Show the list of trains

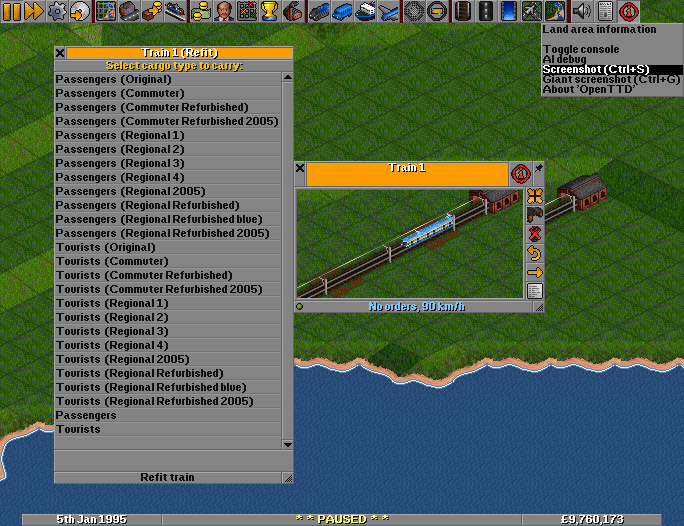[x=319, y=11]
